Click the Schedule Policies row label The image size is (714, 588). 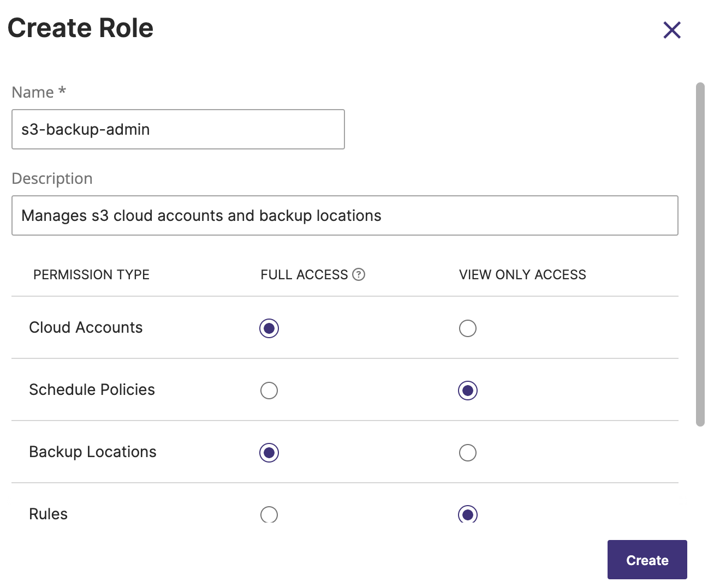click(x=92, y=389)
